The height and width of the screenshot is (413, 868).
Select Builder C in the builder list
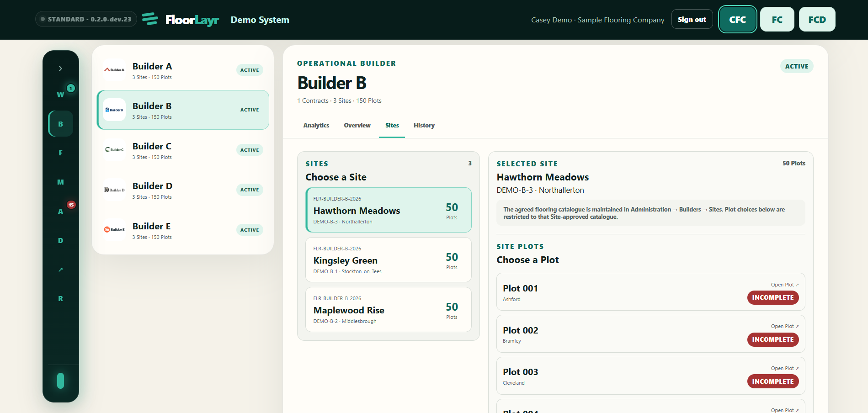tap(183, 150)
